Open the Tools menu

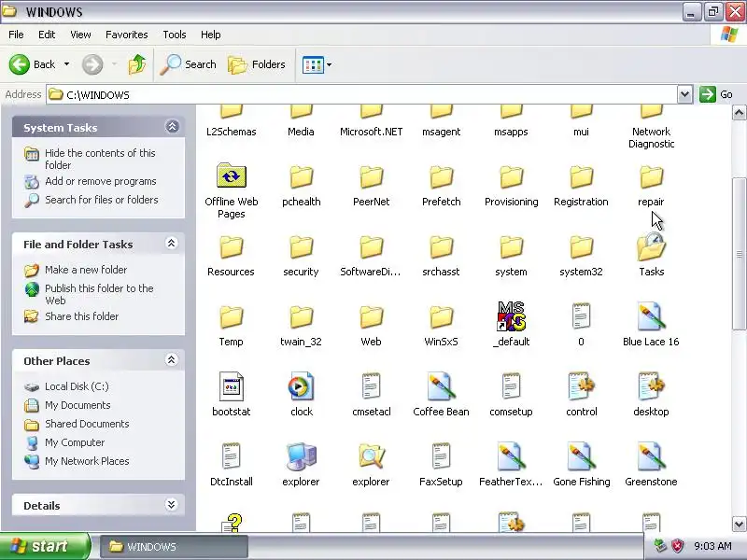[x=175, y=35]
